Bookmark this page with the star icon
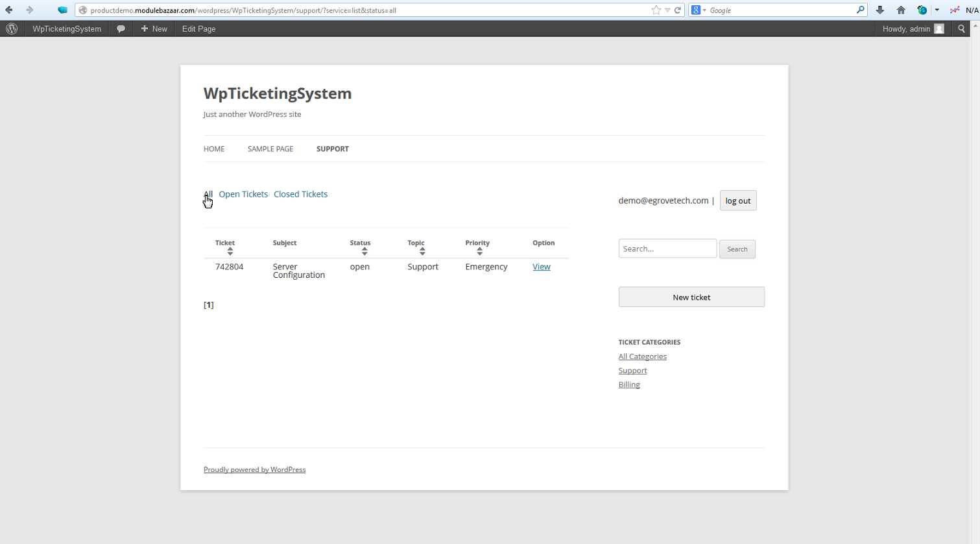The height and width of the screenshot is (544, 980). [x=656, y=10]
